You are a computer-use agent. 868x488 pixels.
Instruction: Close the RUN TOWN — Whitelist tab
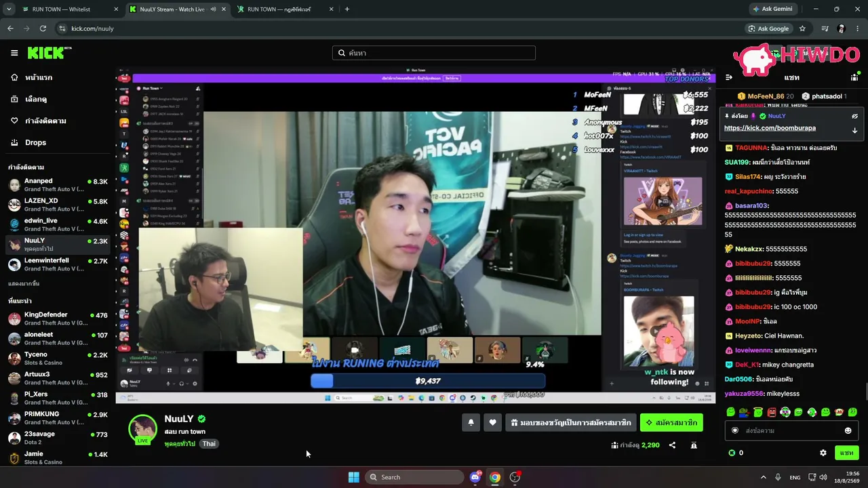(x=116, y=9)
